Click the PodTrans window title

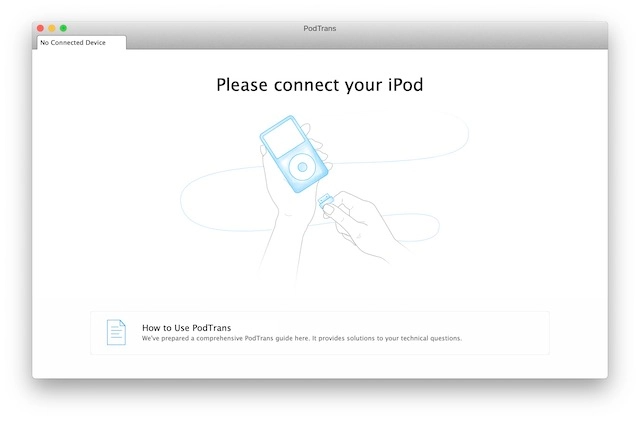pos(320,28)
